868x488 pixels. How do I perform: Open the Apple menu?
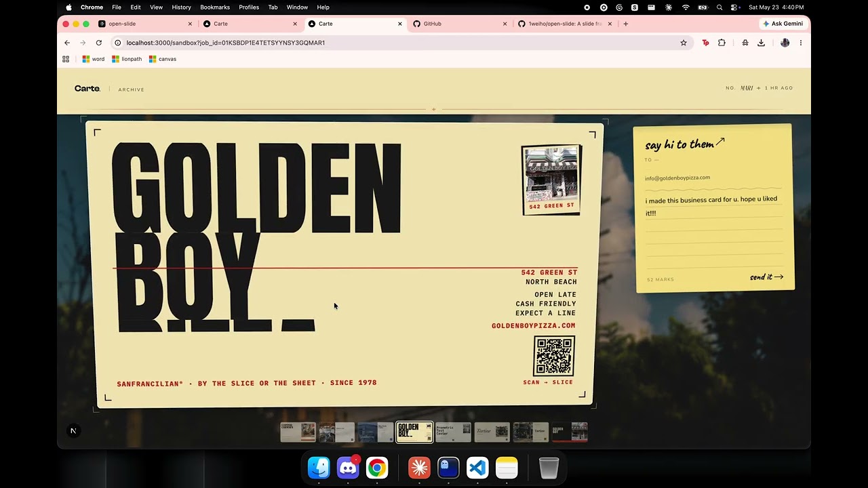[68, 7]
